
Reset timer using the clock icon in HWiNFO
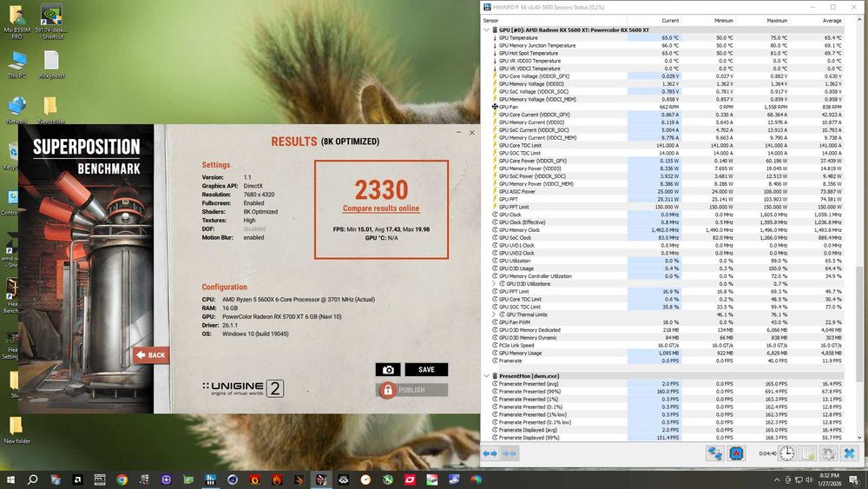[x=786, y=453]
